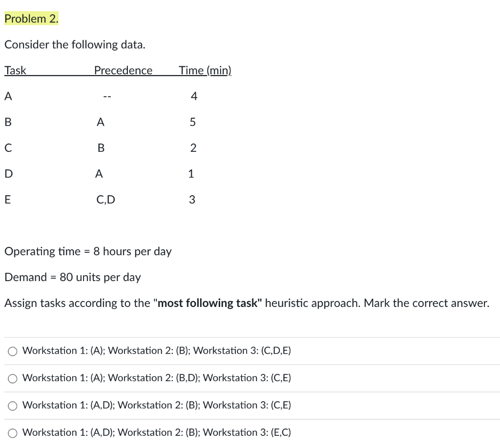Click the Time (min) column header
500x448 pixels.
205,70
